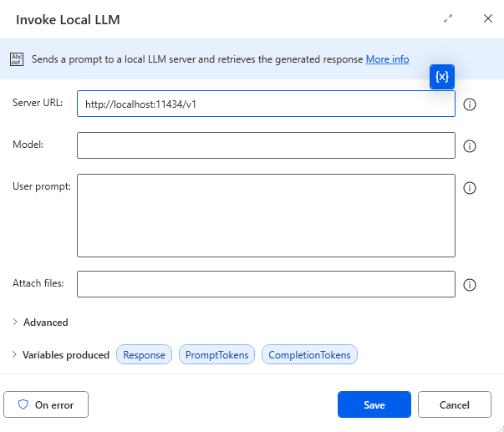504x432 pixels.
Task: Select the PromptTokens variable chip
Action: tap(217, 354)
